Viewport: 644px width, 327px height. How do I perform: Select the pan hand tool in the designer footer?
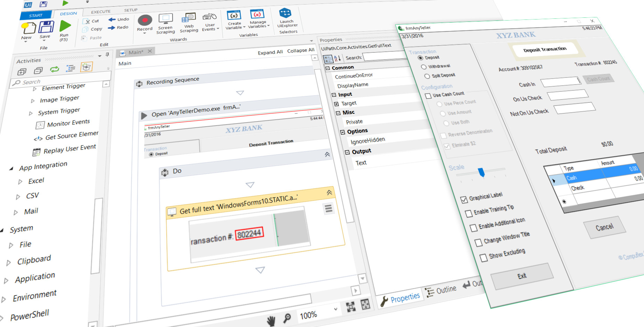coord(271,321)
